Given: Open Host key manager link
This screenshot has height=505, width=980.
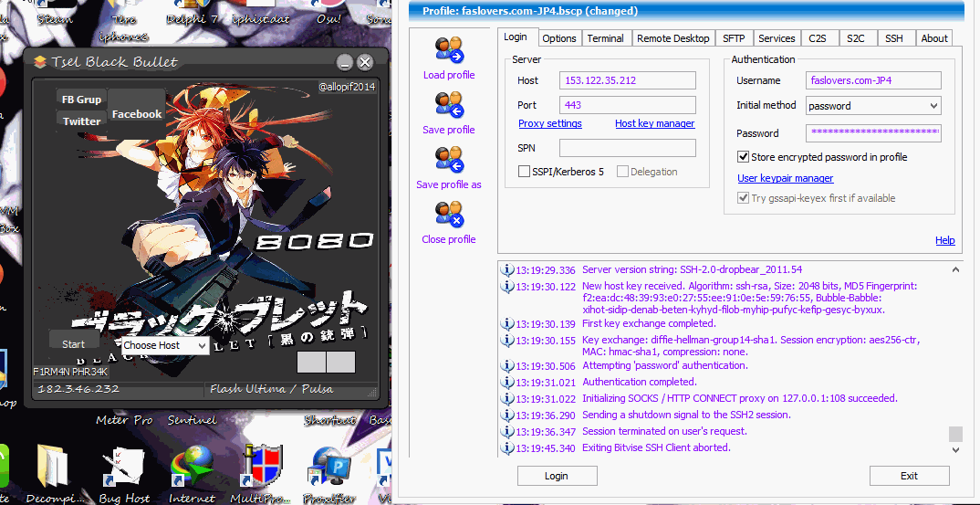Looking at the screenshot, I should pos(655,124).
